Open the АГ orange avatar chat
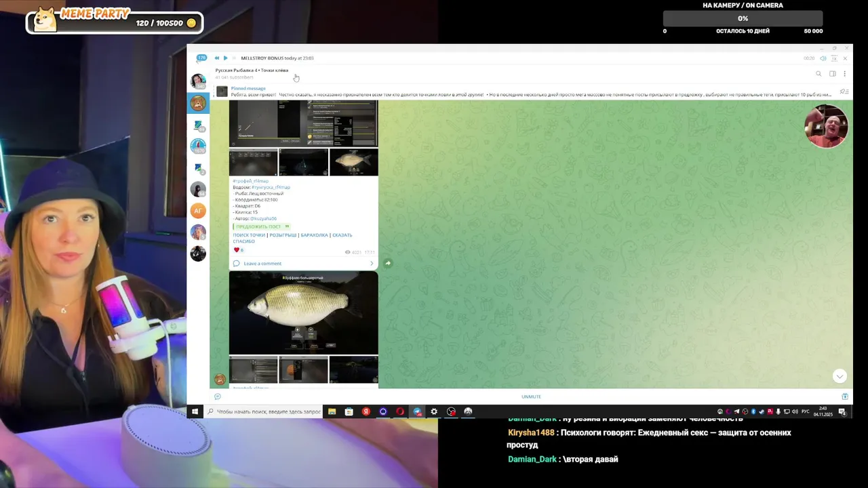Viewport: 868px width, 488px height. point(198,211)
